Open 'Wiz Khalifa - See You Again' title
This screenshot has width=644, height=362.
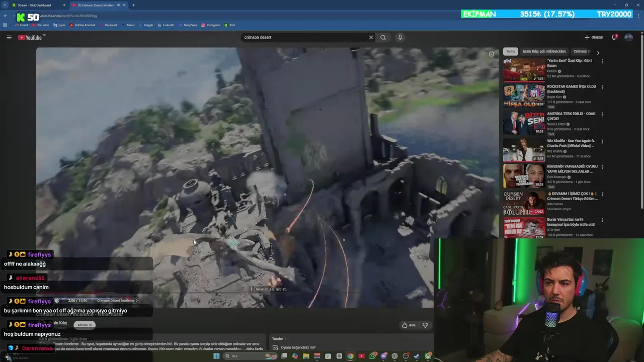pos(571,144)
